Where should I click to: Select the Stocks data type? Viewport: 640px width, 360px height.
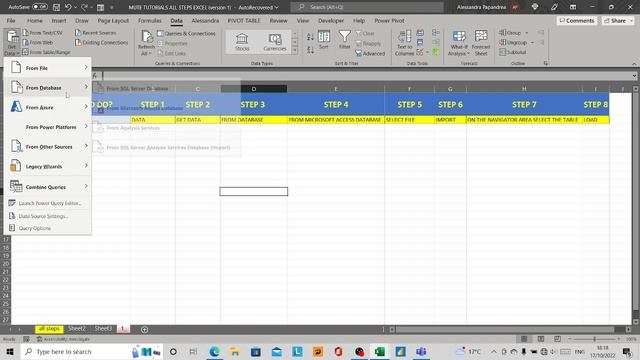[242, 42]
